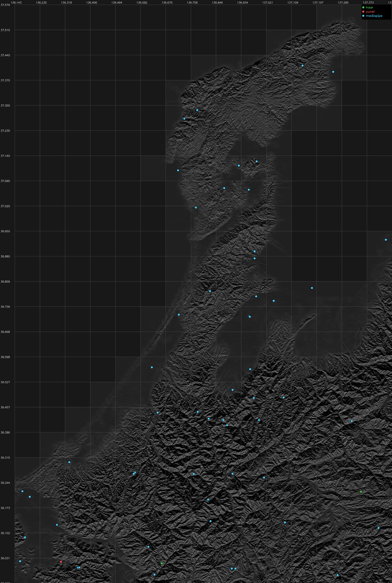Select the mediapipe point at the far right near 36.950
The image size is (392, 583).
(x=386, y=240)
